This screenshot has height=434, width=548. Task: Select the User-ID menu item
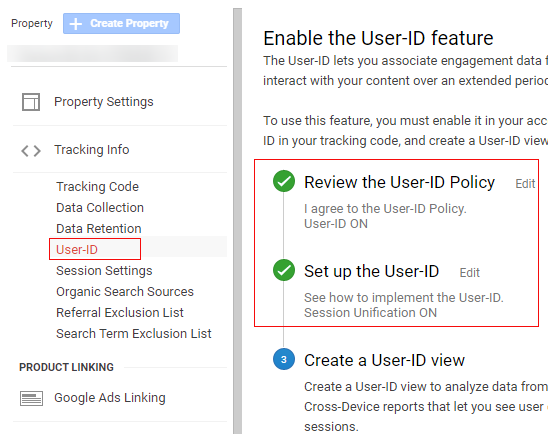pyautogui.click(x=77, y=249)
